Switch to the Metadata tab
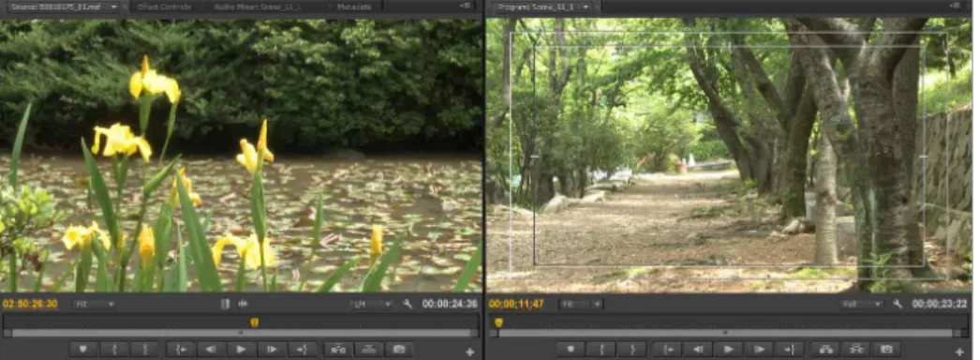Screen dimensions: 980x360 click(354, 7)
